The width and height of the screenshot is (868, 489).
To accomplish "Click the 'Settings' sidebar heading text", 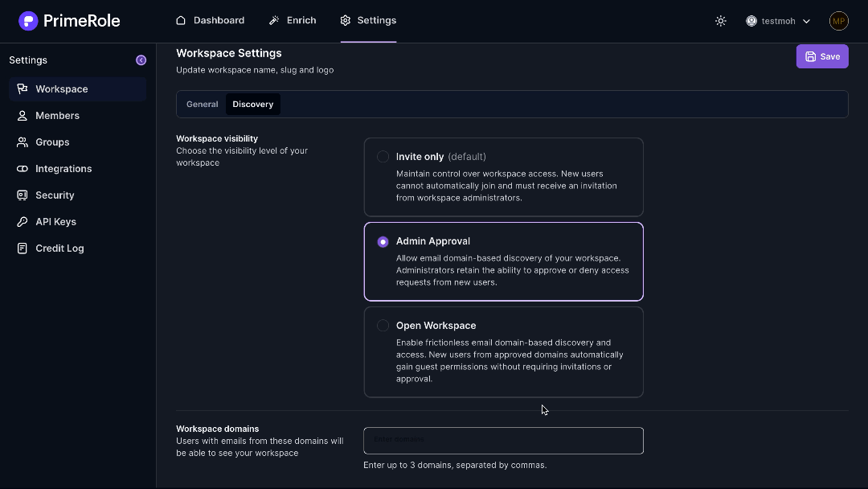I will 28,60.
